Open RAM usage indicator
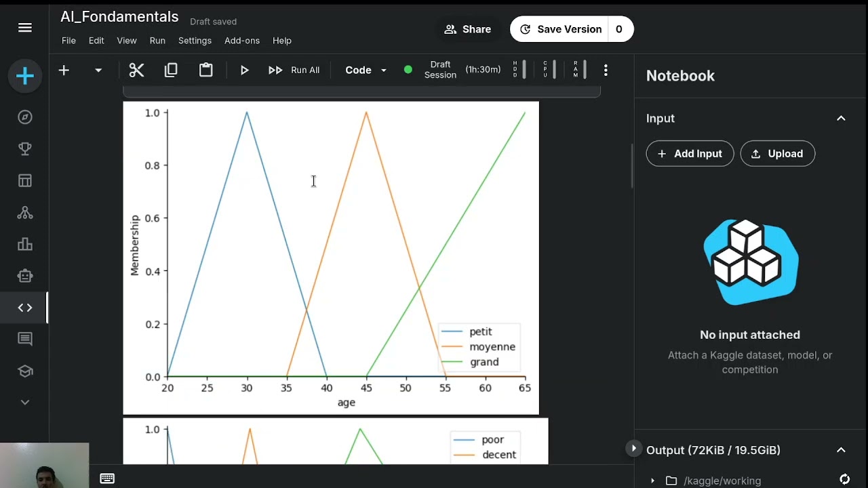This screenshot has width=868, height=488. (580, 69)
